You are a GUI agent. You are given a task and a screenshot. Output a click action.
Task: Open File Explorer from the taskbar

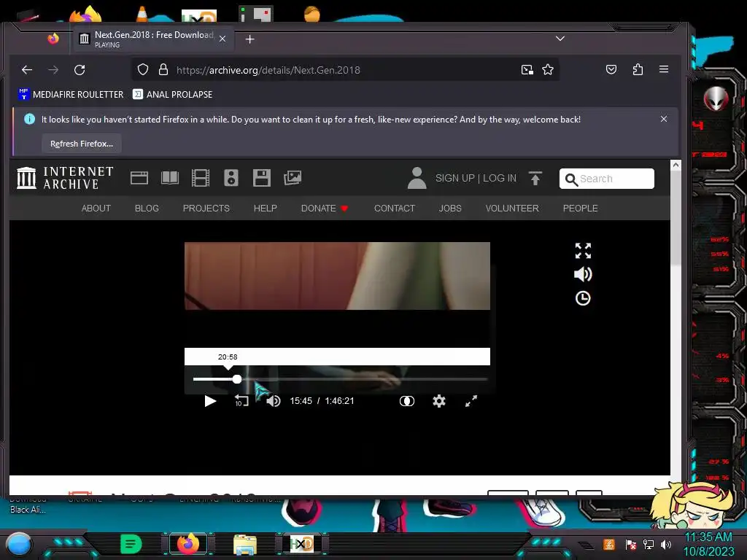click(245, 544)
